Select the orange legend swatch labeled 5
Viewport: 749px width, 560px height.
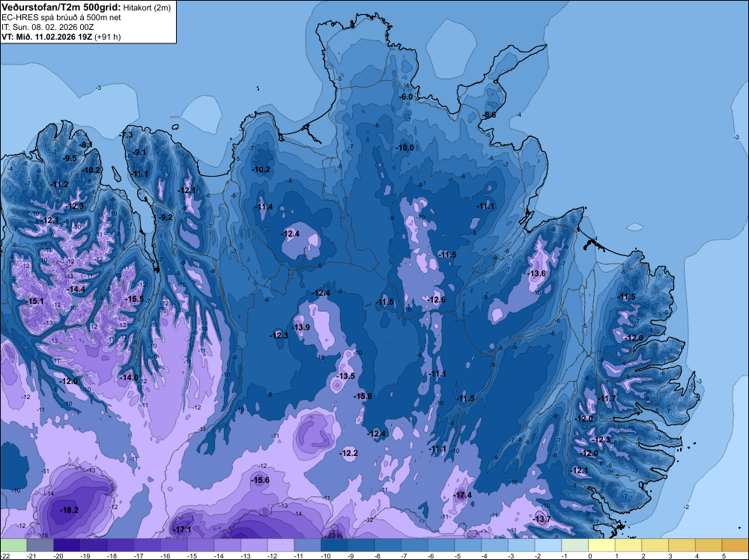736,545
